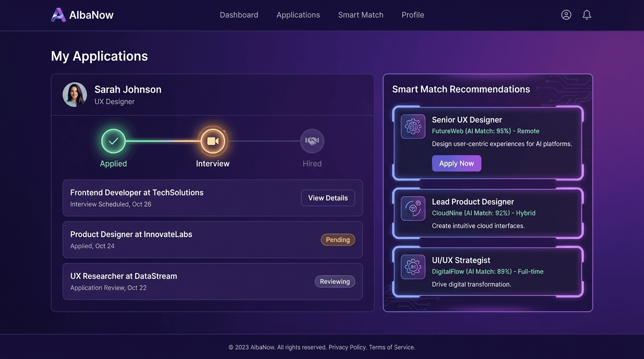644x359 pixels.
Task: Click the Applied checkmark step icon
Action: tap(113, 141)
